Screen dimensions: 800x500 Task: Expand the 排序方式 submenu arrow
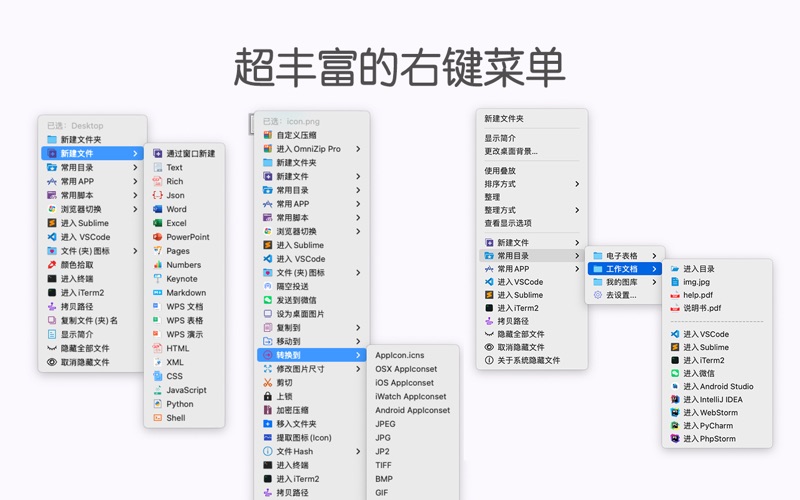pos(577,184)
